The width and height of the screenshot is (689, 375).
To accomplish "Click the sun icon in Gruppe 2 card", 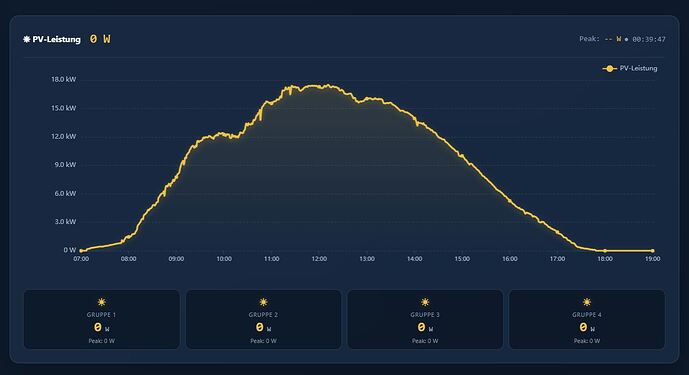I will (263, 302).
